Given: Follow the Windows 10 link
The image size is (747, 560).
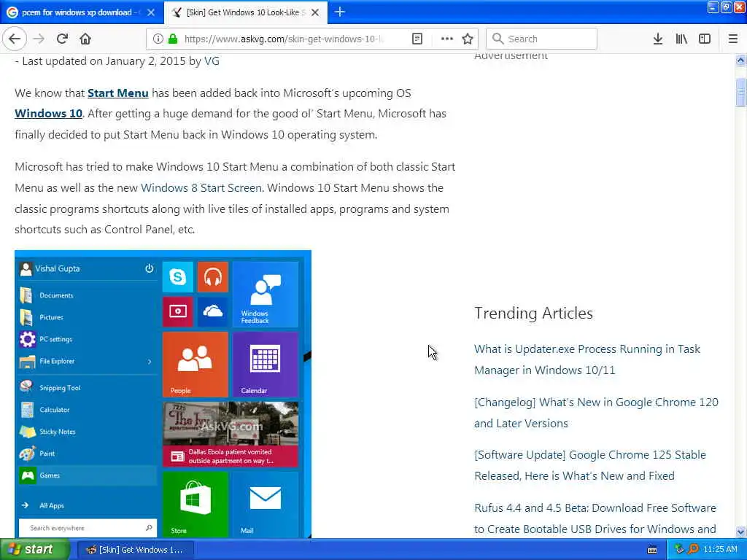Looking at the screenshot, I should coord(48,113).
